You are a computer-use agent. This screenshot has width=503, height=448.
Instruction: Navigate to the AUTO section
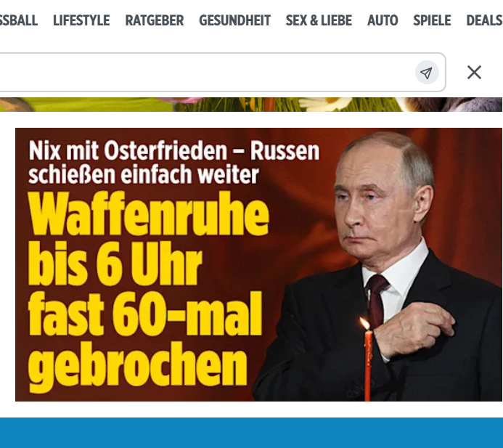tap(383, 20)
